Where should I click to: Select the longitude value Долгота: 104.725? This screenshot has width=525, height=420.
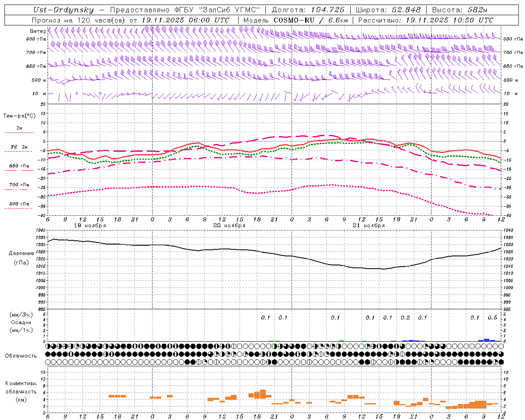[308, 10]
